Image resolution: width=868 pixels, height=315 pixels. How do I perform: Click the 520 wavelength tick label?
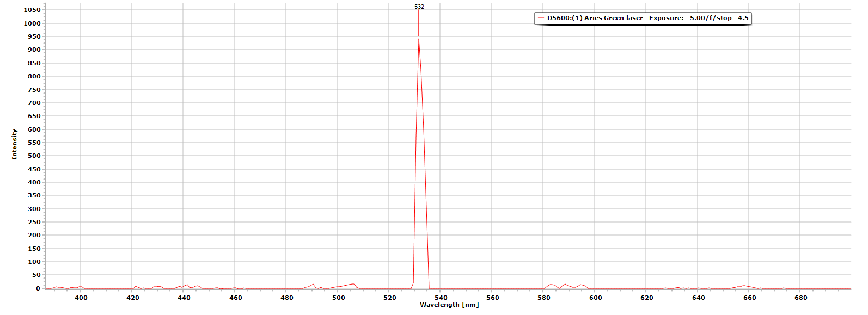pos(390,298)
